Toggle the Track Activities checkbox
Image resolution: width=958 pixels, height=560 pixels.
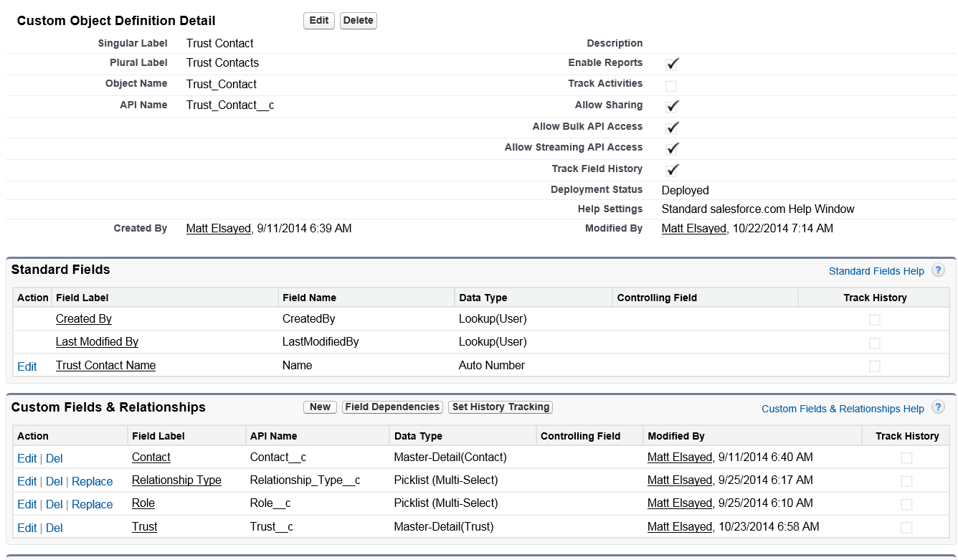coord(671,86)
